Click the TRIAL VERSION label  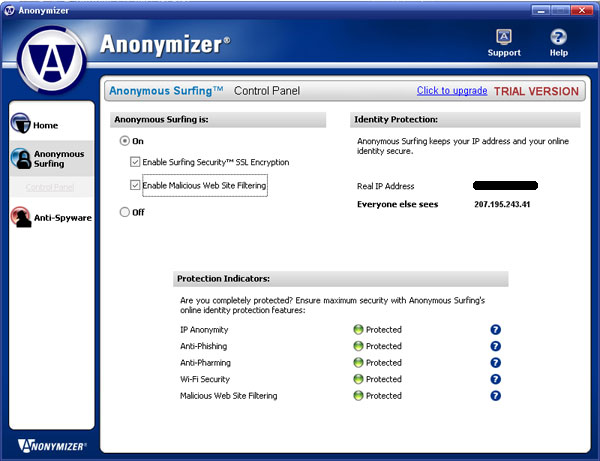536,91
